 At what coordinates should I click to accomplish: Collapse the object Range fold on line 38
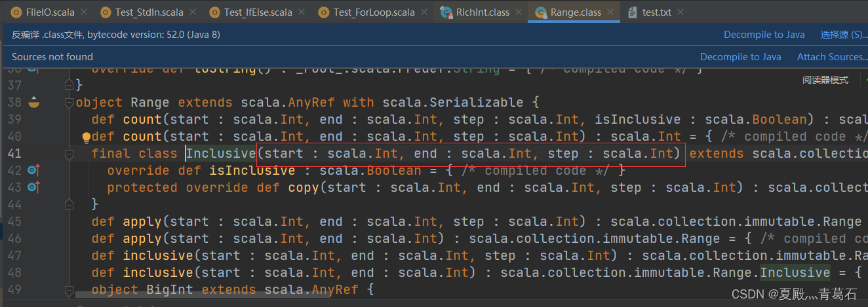click(x=69, y=103)
